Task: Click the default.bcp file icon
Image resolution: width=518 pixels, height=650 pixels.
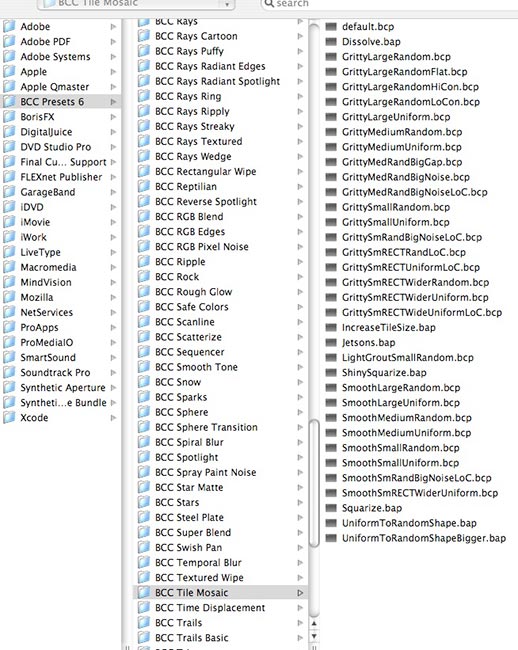Action: coord(331,27)
